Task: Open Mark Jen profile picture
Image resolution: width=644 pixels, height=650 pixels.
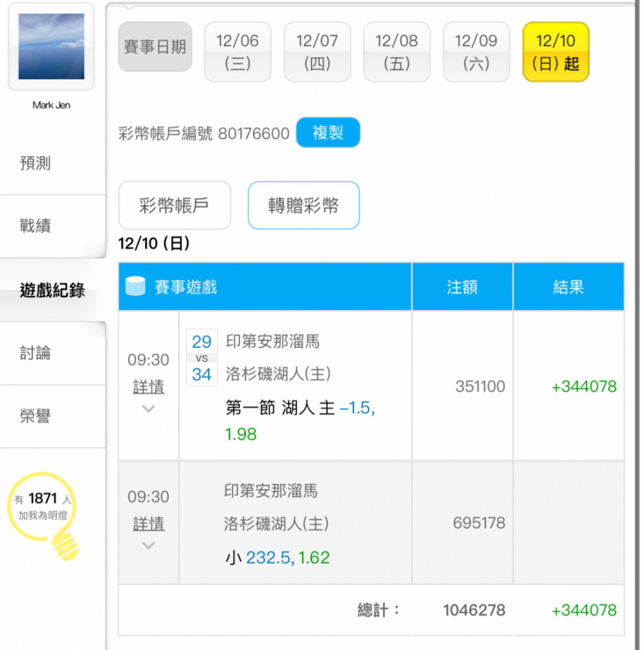Action: tap(51, 47)
